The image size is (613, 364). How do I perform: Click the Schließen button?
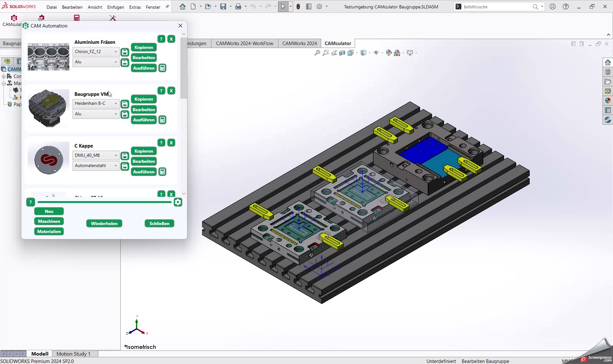[159, 223]
